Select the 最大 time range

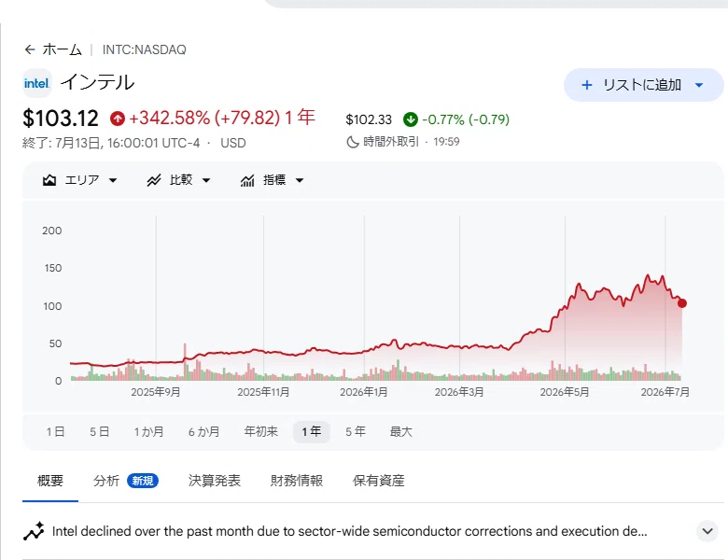click(x=400, y=432)
